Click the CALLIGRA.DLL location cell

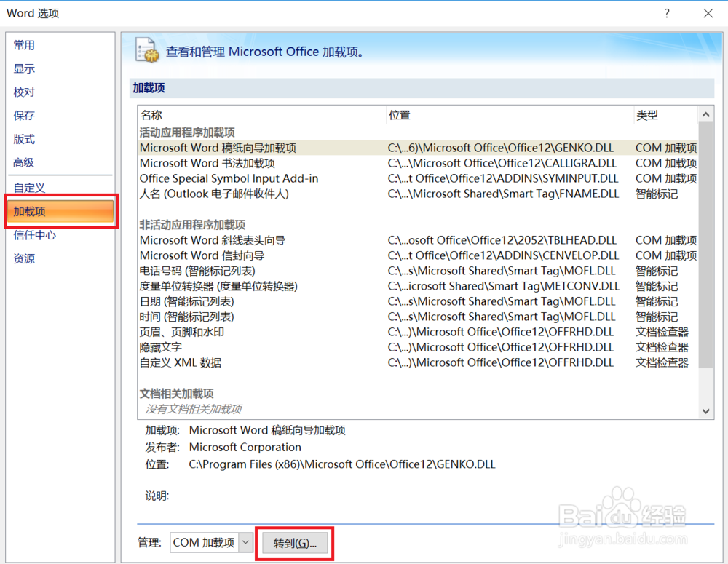coord(502,164)
